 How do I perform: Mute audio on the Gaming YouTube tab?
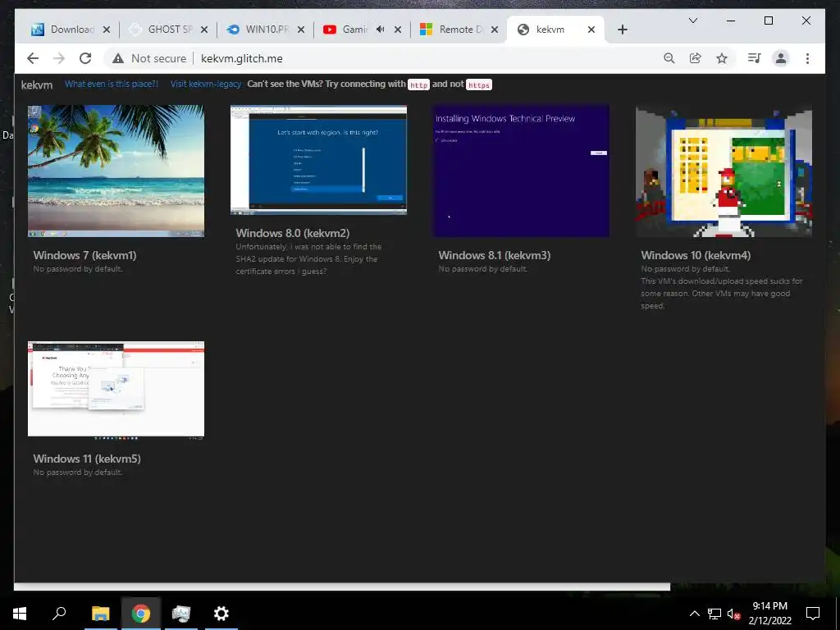click(381, 29)
